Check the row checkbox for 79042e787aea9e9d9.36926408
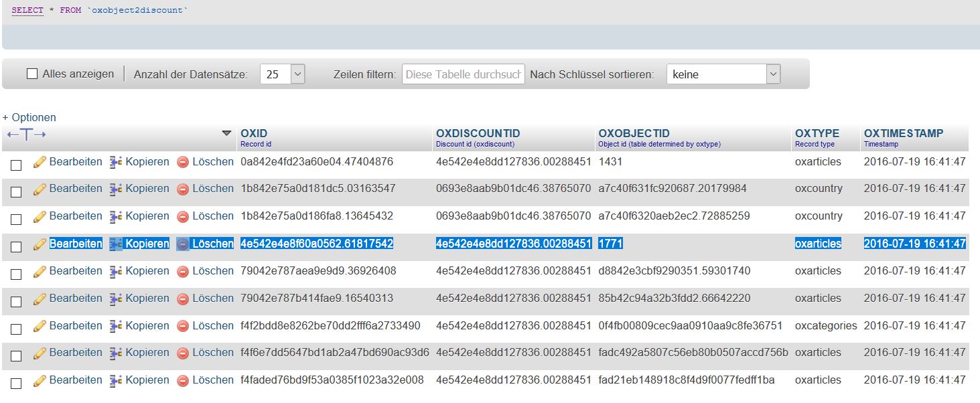This screenshot has height=403, width=980. click(16, 274)
